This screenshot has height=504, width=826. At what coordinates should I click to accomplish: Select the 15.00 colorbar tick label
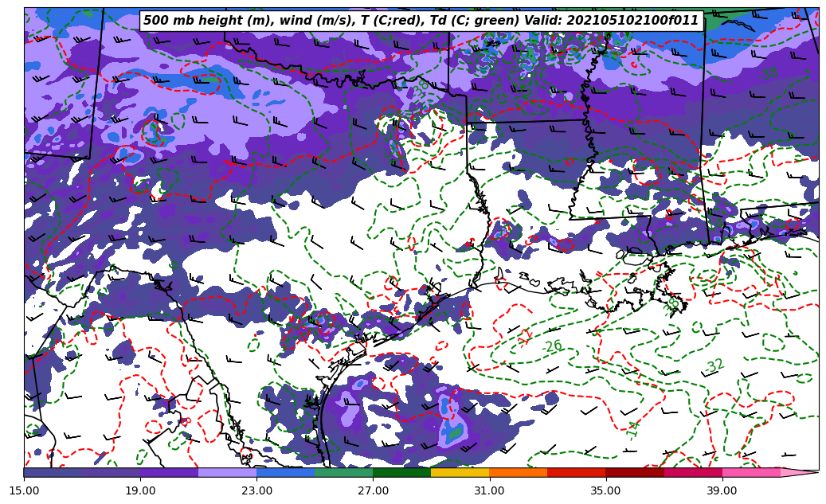click(x=24, y=490)
